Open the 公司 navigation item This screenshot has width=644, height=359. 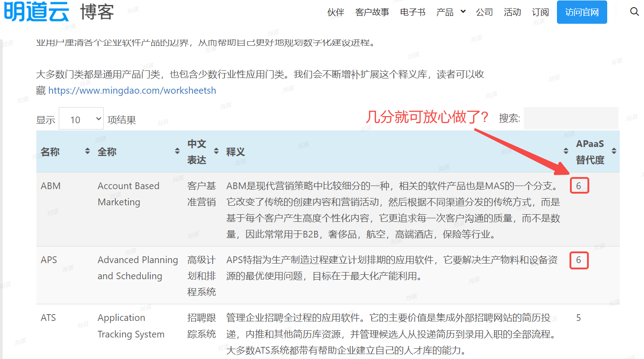click(x=485, y=12)
